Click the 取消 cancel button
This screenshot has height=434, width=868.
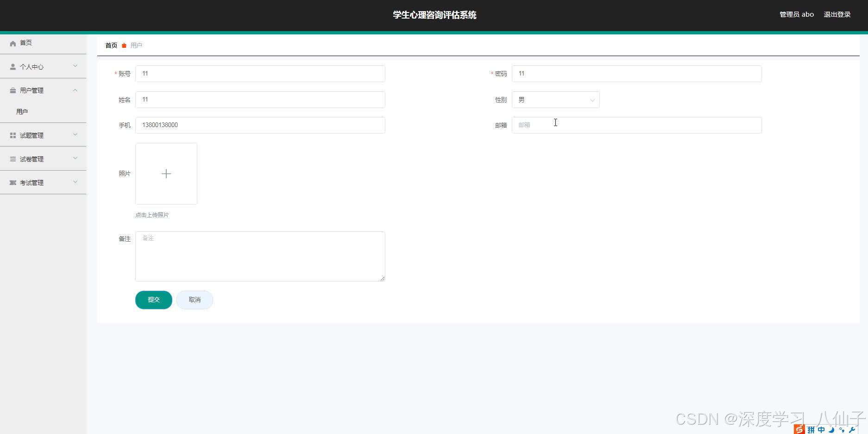[x=195, y=300]
